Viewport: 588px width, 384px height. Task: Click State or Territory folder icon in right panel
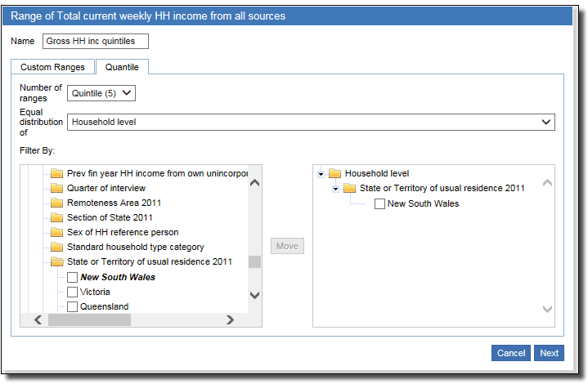(x=349, y=188)
